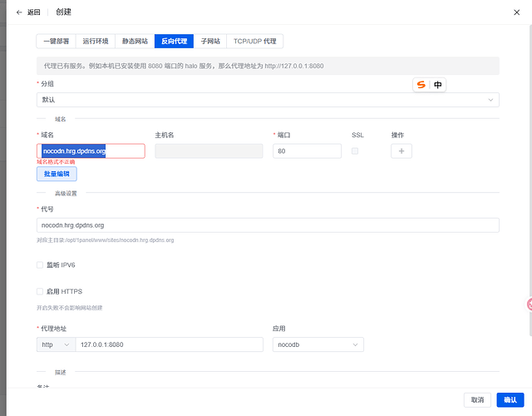Viewport: 532px width, 416px height.
Task: Click the 代理地址 field label
Action: tap(53, 329)
